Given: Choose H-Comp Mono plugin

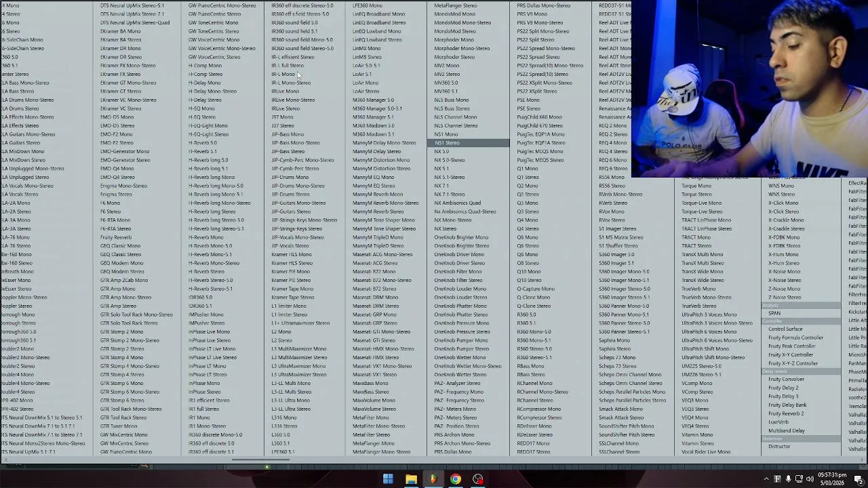Looking at the screenshot, I should pos(205,66).
